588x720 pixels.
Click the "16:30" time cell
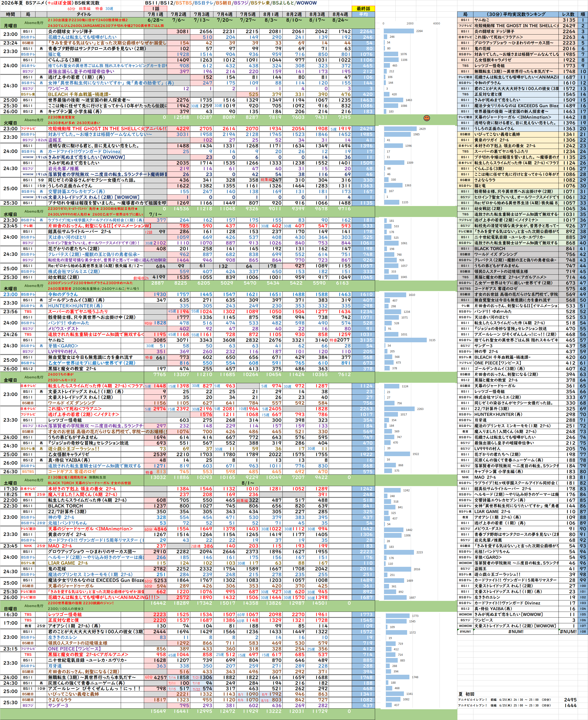pos(11,615)
